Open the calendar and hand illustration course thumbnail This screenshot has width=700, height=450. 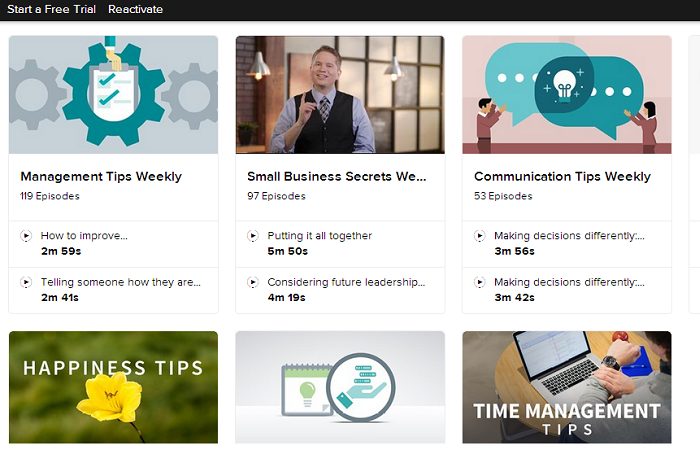coord(340,387)
